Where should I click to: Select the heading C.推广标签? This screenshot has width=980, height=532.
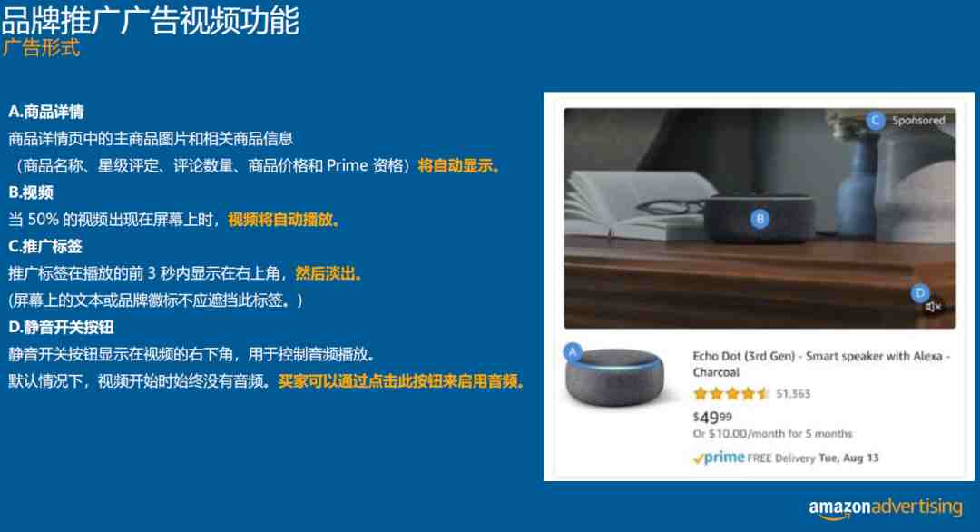(45, 246)
